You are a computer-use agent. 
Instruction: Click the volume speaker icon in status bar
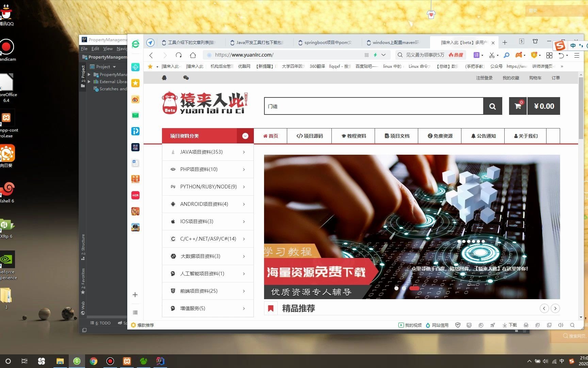tap(561, 325)
